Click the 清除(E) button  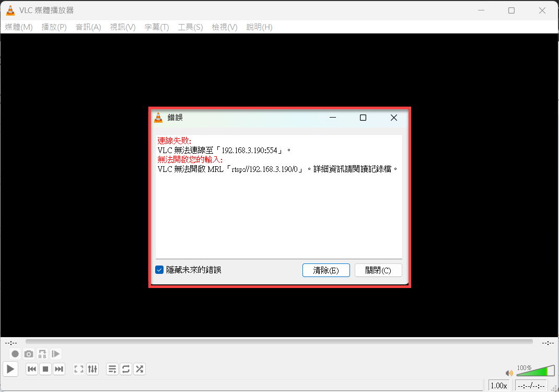326,270
